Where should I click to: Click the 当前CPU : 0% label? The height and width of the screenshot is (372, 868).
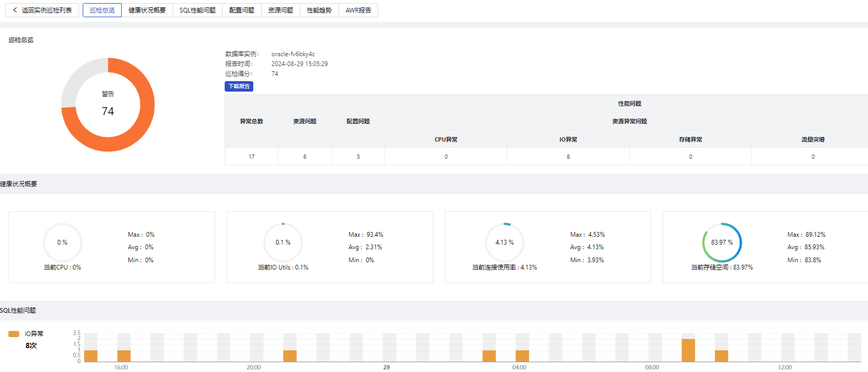pyautogui.click(x=62, y=267)
